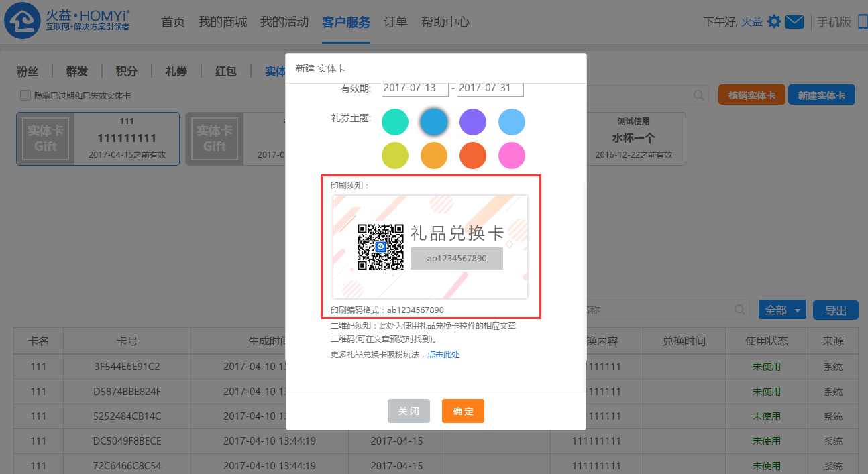Pick light blue theme color swatch
The height and width of the screenshot is (474, 868).
click(512, 122)
